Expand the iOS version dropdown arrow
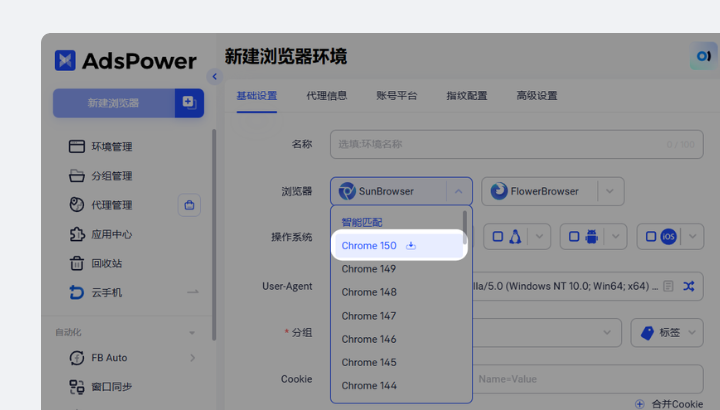 coord(692,236)
